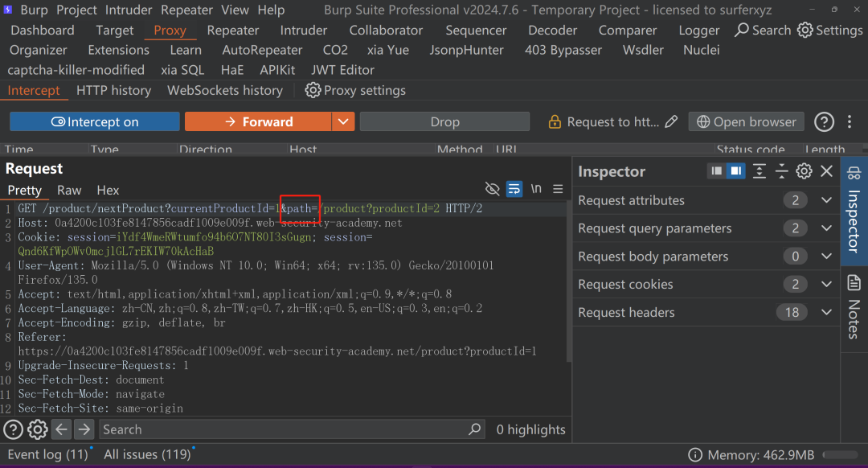Viewport: 868px width, 468px height.
Task: Open the Inspector settings gear
Action: (x=804, y=171)
